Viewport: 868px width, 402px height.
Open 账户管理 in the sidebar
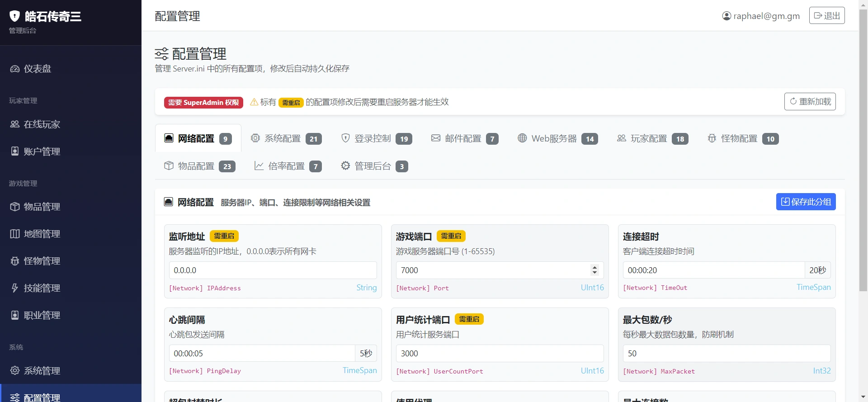pos(42,151)
